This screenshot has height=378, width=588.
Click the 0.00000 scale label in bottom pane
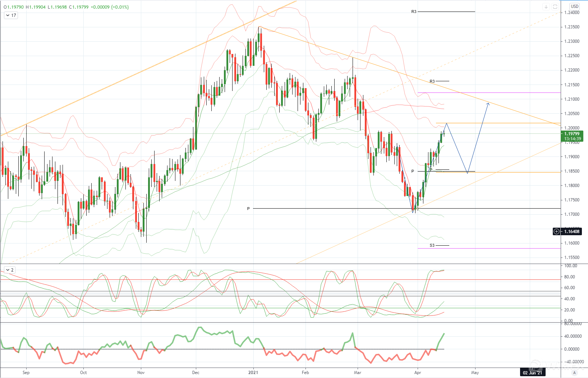click(x=572, y=349)
